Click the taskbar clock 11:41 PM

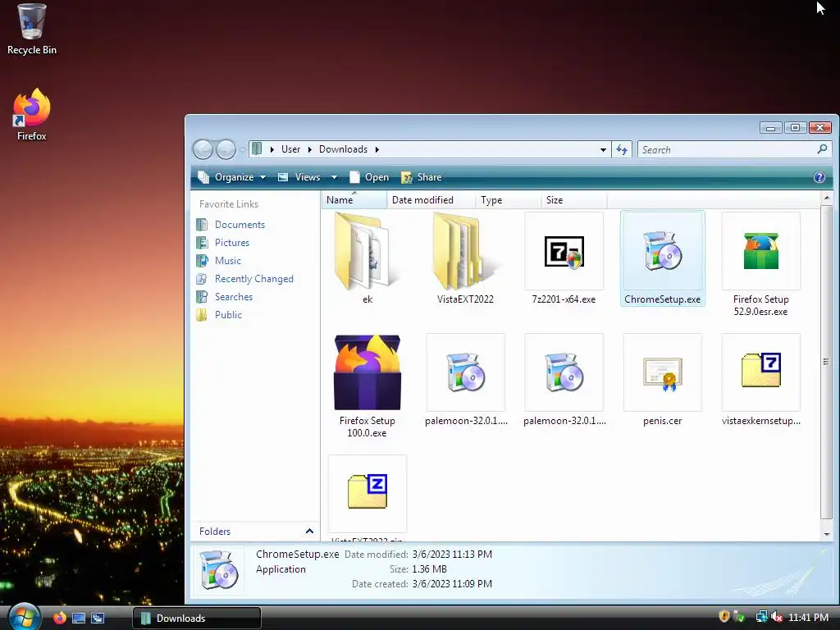[808, 617]
